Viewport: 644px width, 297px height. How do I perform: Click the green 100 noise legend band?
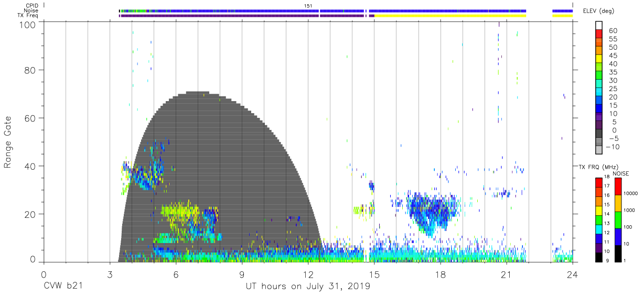point(618,219)
